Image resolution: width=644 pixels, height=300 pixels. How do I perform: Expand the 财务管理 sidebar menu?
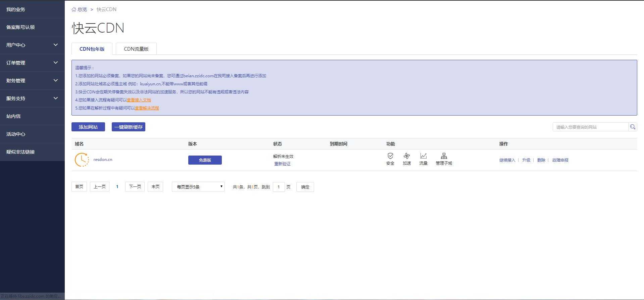(x=32, y=81)
